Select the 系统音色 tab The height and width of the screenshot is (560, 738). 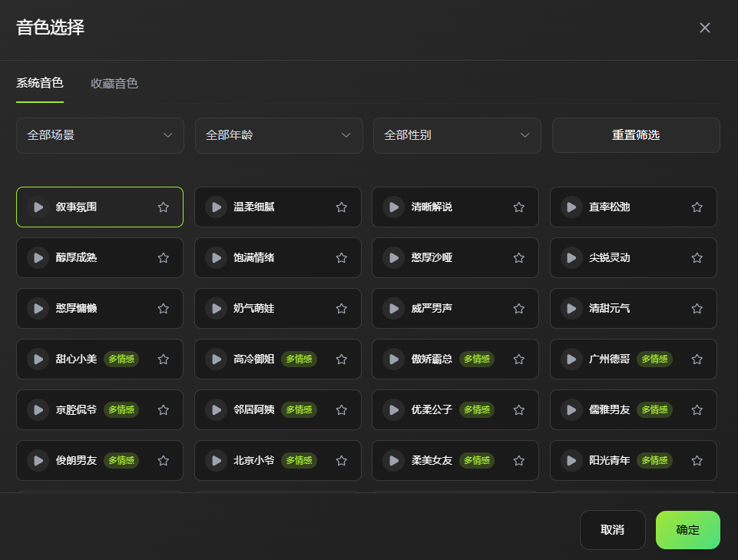40,83
